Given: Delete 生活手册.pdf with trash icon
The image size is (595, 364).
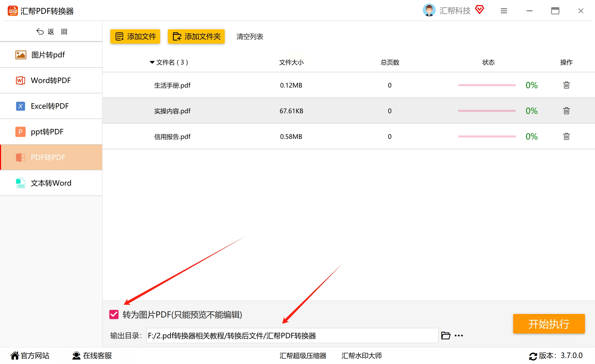Looking at the screenshot, I should (x=566, y=85).
